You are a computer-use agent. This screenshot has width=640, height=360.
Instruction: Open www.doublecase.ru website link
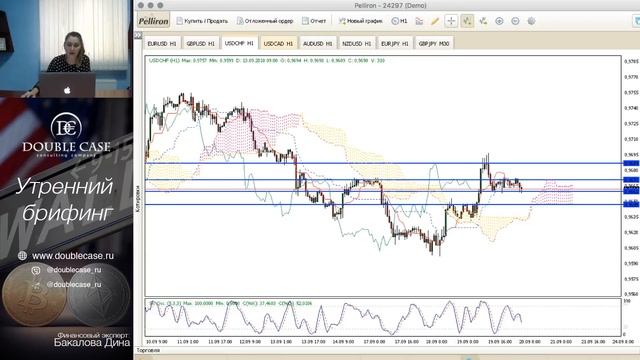coord(73,256)
